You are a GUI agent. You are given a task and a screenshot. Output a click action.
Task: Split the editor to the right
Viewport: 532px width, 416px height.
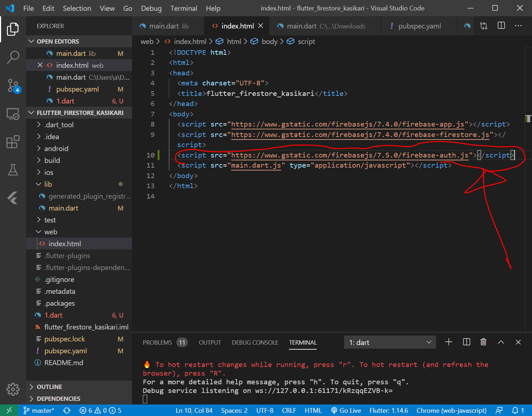[501, 26]
